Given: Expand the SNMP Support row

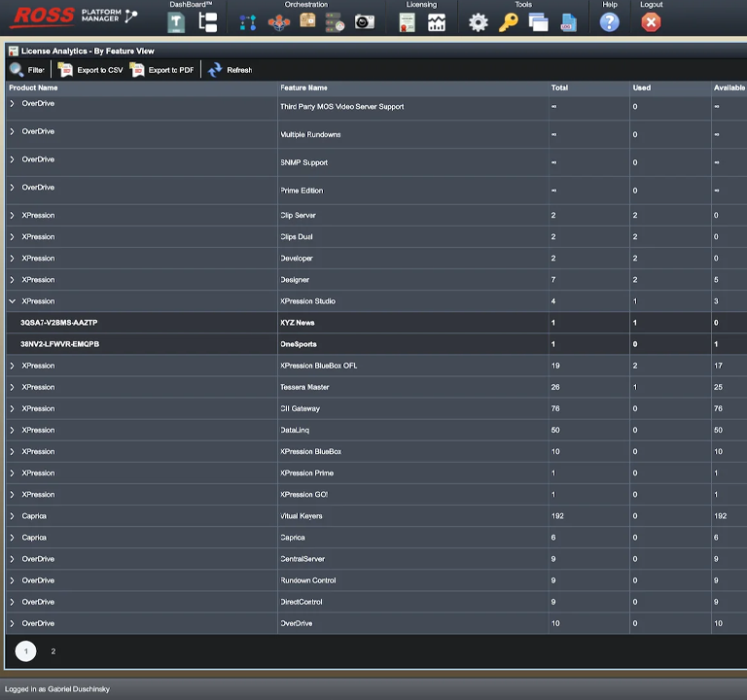Looking at the screenshot, I should click(13, 159).
